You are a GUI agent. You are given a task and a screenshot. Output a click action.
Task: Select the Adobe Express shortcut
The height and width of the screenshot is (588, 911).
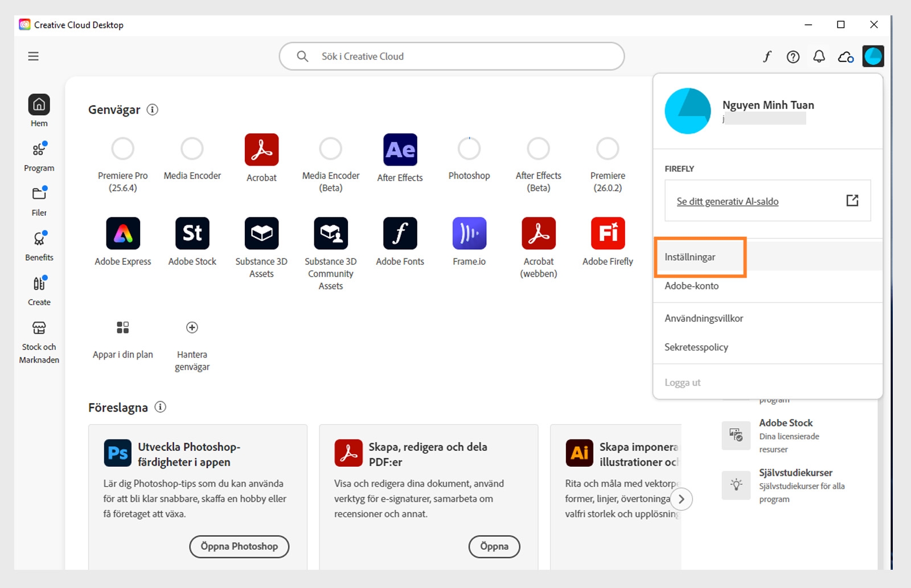(122, 233)
